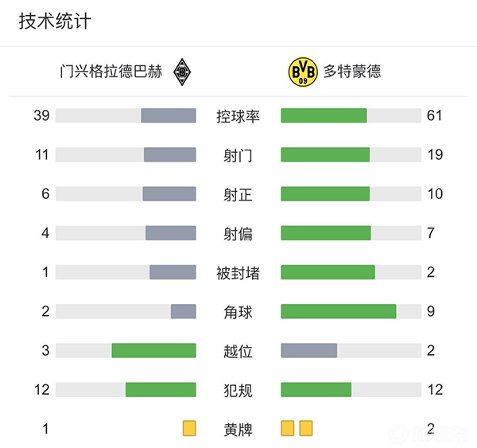Choose the 黄牌 row label
The width and height of the screenshot is (477, 448).
[238, 430]
